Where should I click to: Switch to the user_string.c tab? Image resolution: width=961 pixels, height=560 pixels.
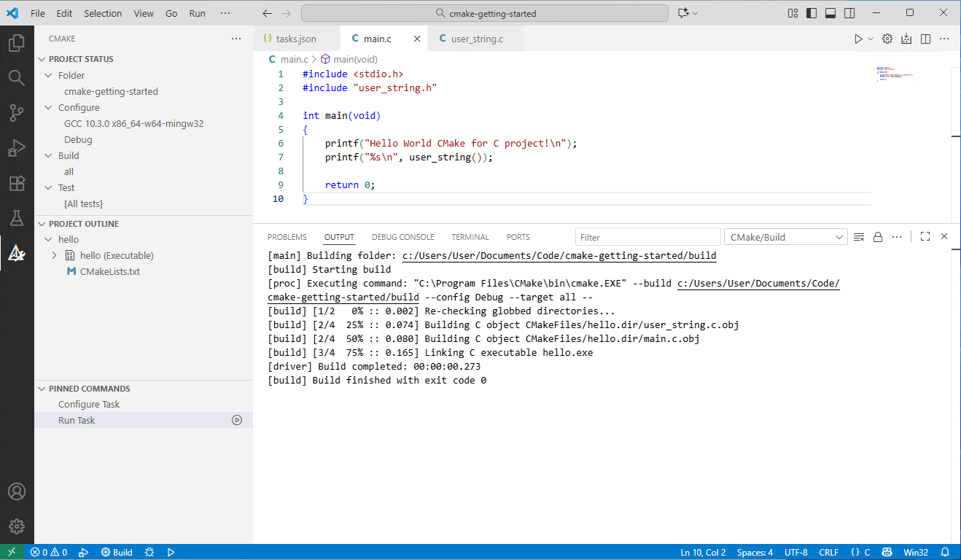(477, 39)
